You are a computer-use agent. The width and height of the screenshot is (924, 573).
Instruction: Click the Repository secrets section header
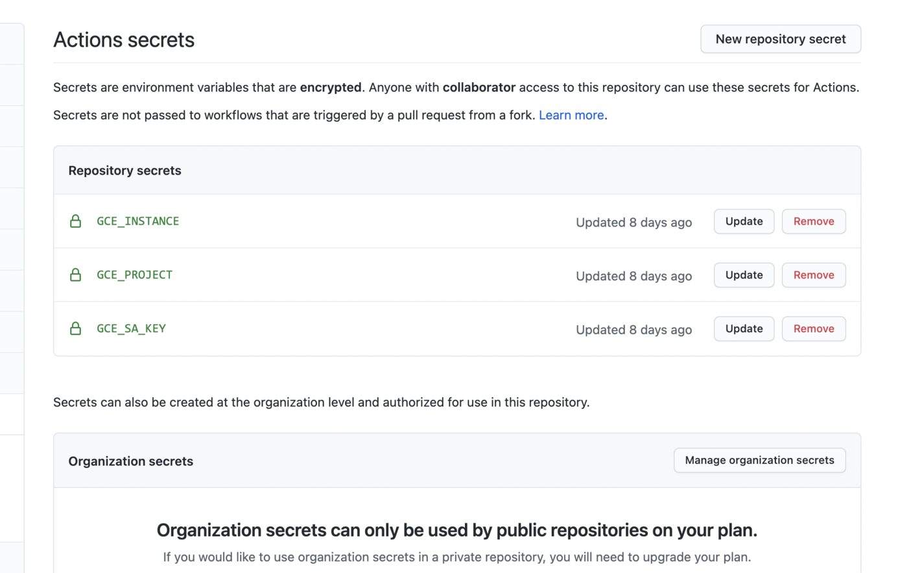(x=124, y=170)
